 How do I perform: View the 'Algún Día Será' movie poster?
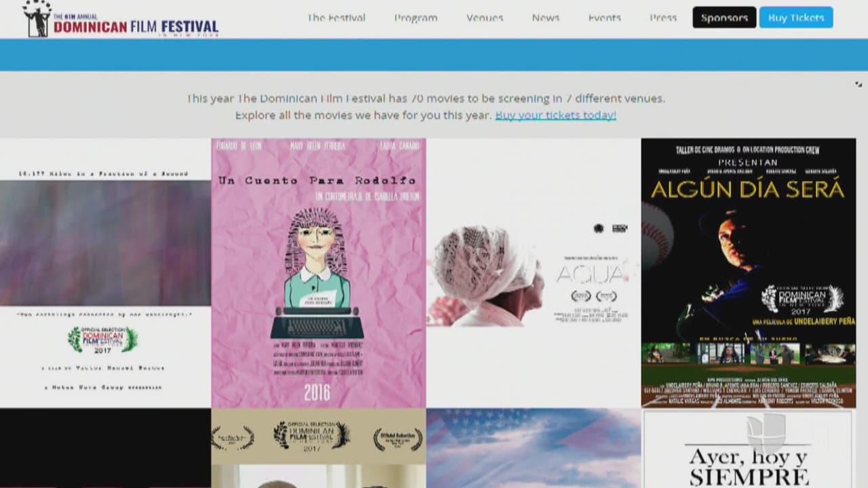coord(748,272)
